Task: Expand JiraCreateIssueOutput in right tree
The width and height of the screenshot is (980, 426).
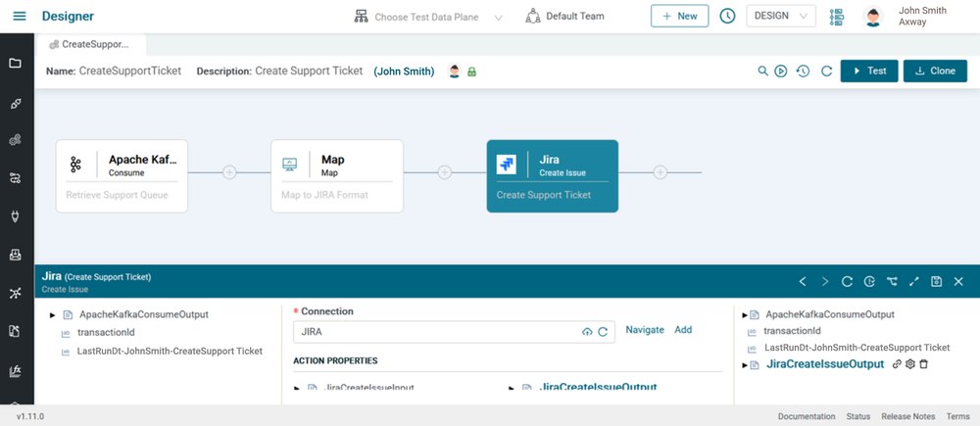Action: pyautogui.click(x=745, y=364)
